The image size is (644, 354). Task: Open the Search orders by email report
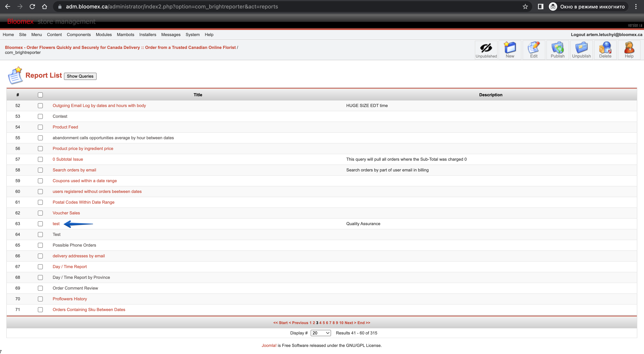coord(74,170)
